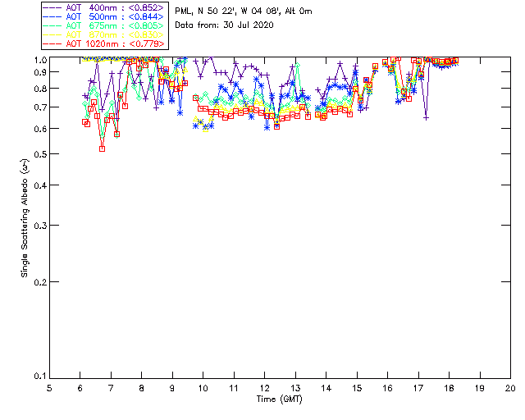Screen dimensions: 525x420
Task: Click the 12 tick label on time axis
Action: coord(264,389)
